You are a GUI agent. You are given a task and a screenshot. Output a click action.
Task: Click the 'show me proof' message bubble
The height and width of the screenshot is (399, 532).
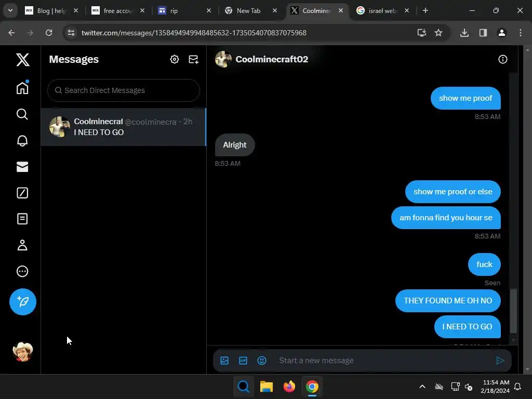pos(465,98)
